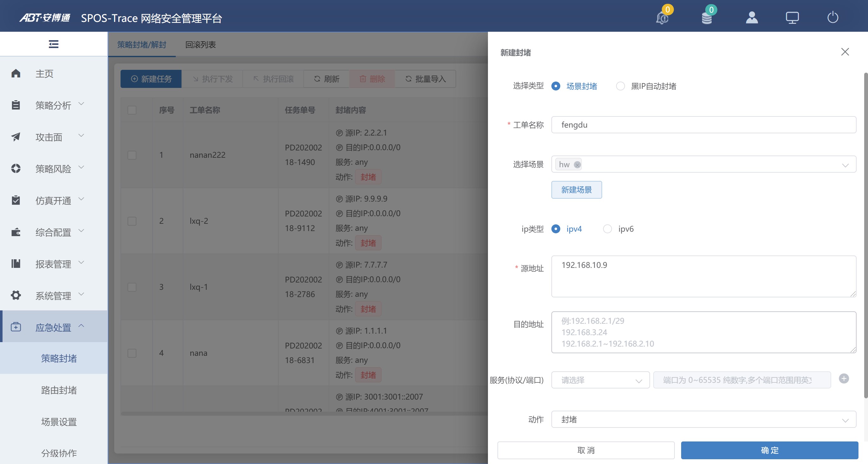
Task: Expand the 攻击面 menu
Action: pos(54,137)
